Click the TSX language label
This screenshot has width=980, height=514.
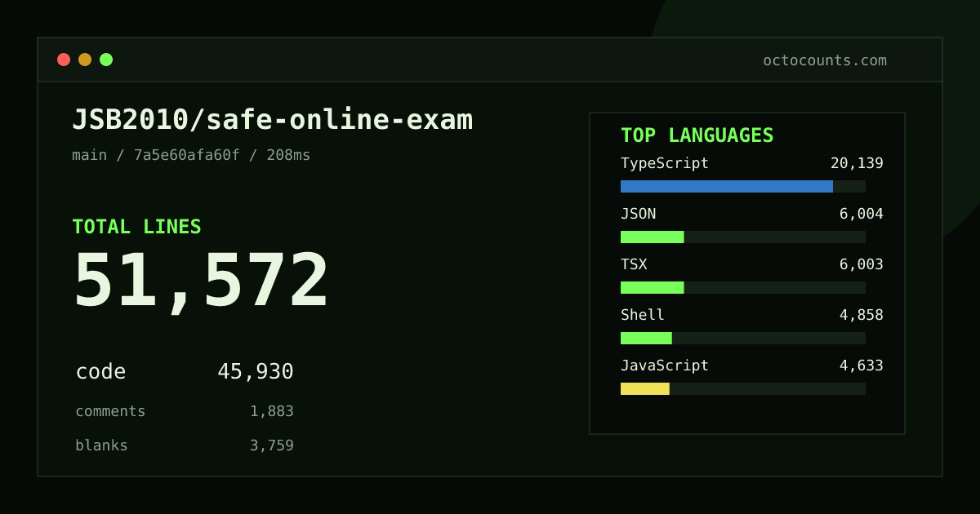coord(634,264)
